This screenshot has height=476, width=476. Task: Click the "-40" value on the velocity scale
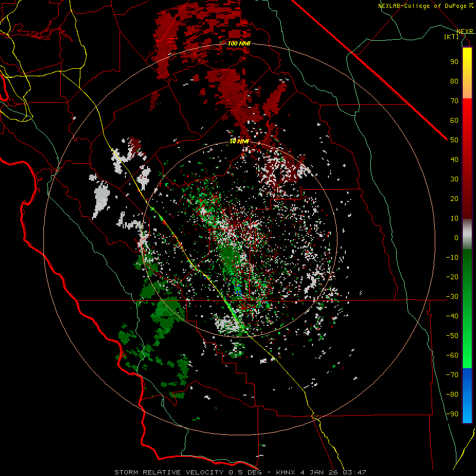tap(452, 316)
